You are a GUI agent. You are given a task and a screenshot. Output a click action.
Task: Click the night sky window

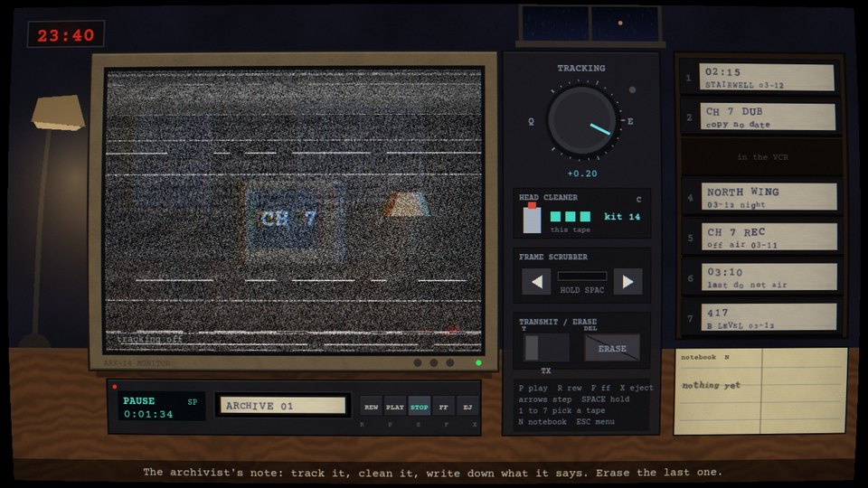(x=590, y=24)
